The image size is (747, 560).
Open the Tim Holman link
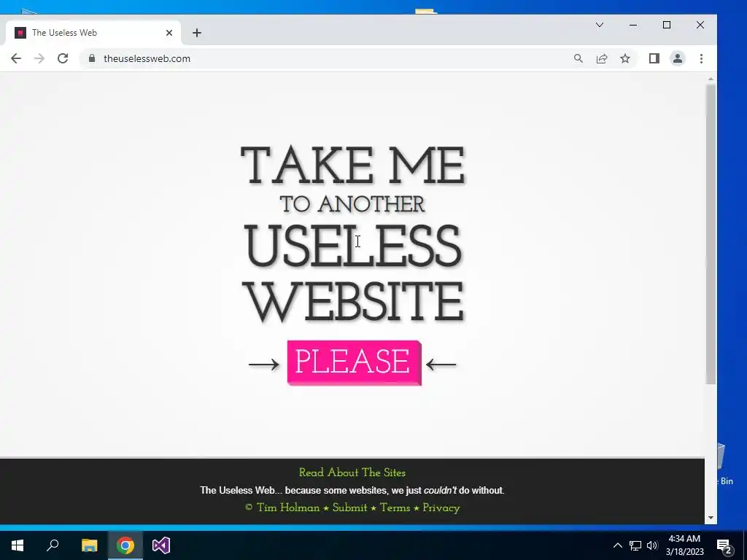point(287,507)
